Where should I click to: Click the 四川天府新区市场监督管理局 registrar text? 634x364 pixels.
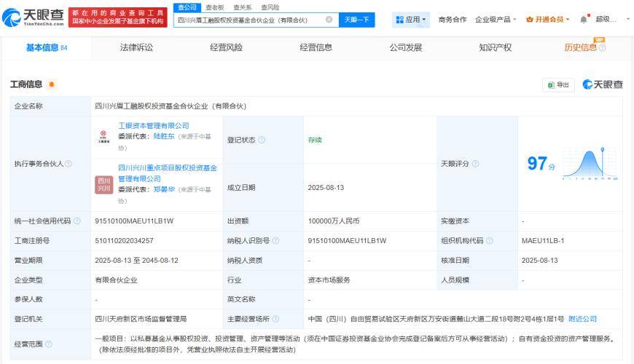point(141,319)
